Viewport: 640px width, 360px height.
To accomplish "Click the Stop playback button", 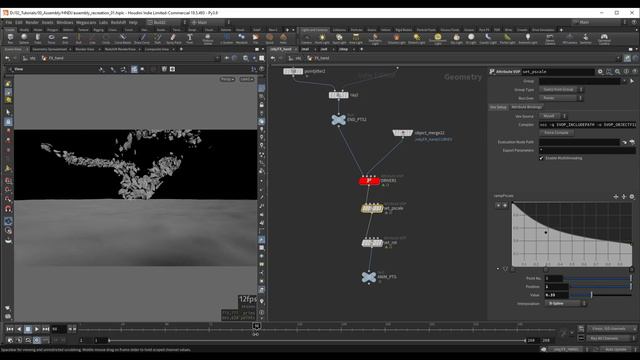I will 28,329.
